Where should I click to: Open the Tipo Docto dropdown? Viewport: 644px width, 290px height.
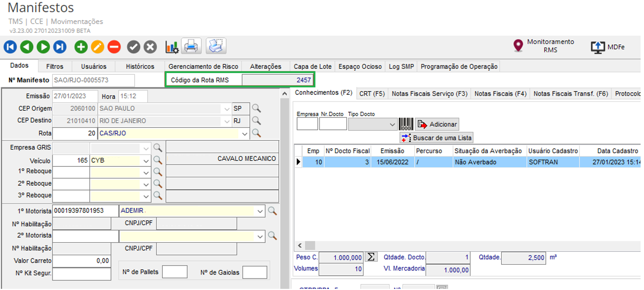(392, 124)
